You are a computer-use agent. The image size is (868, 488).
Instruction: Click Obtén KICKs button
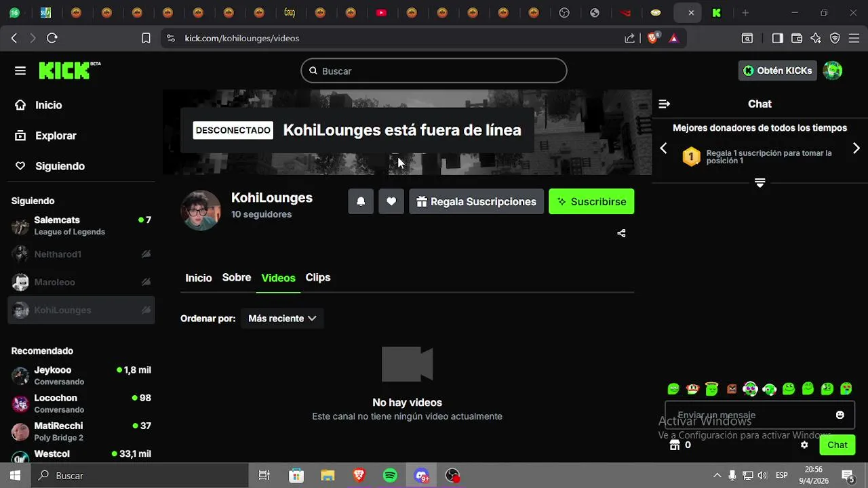[778, 70]
